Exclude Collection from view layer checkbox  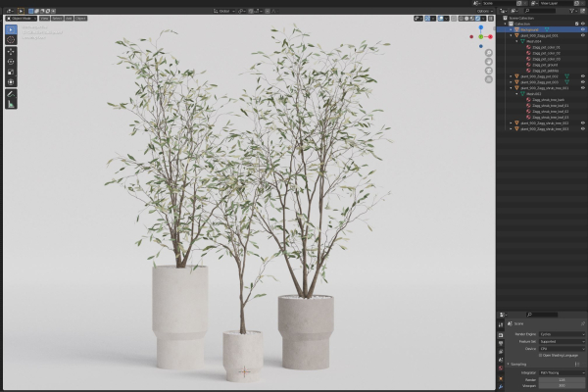click(577, 24)
